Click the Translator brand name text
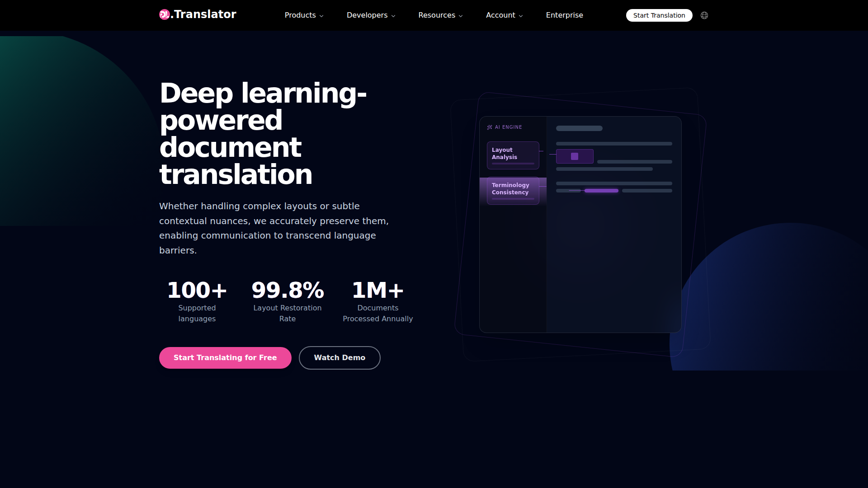868x488 pixels. [x=205, y=14]
